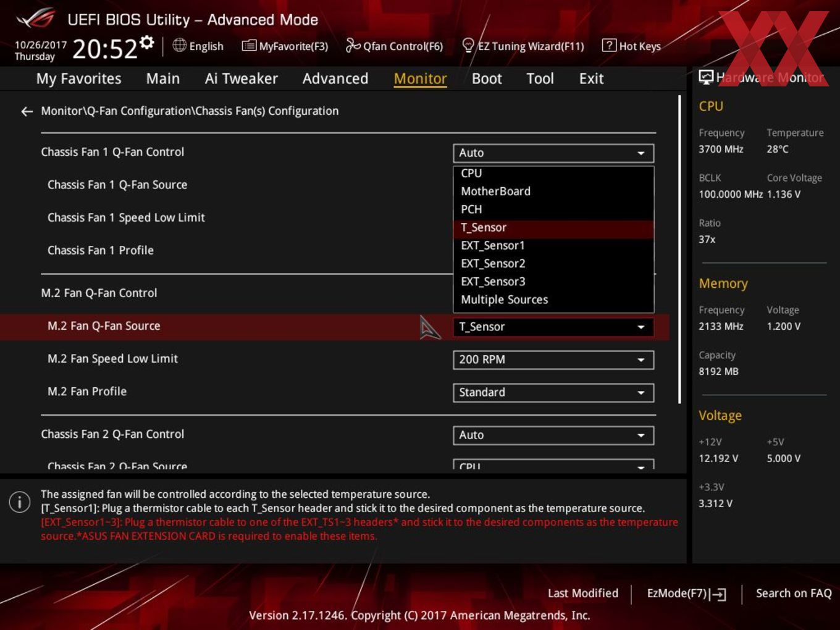Open the settings gear beside the clock
Viewport: 840px width, 630px height.
coord(147,42)
